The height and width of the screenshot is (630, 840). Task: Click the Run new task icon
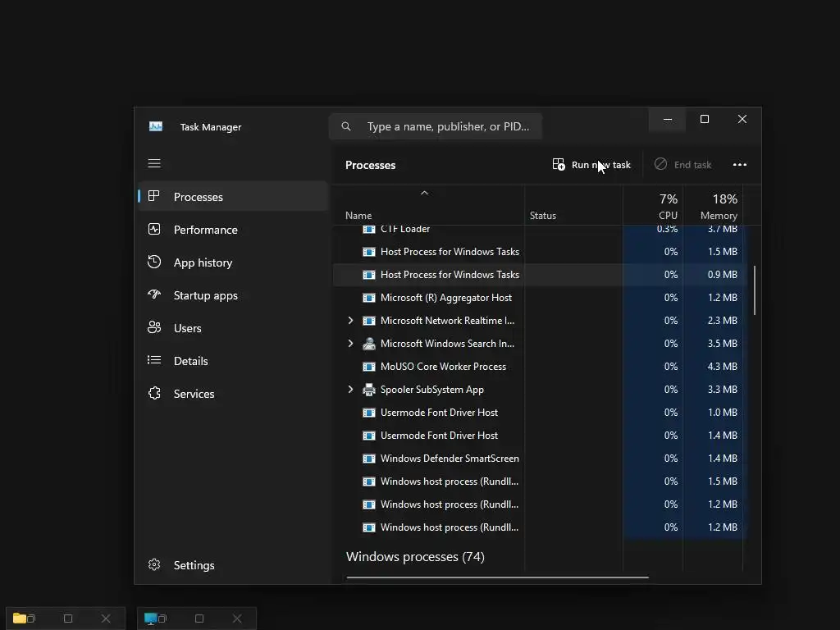(x=559, y=164)
